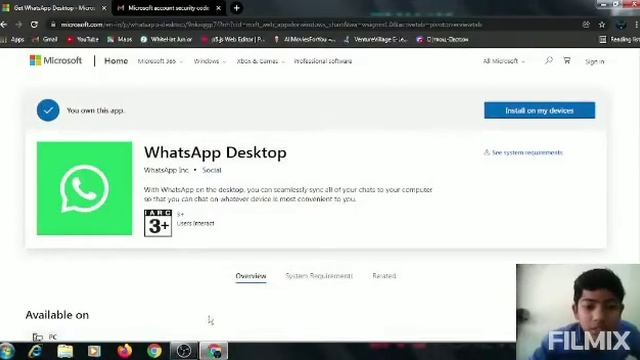The height and width of the screenshot is (360, 640).
Task: Click Home in Microsoft navigation
Action: 116,61
